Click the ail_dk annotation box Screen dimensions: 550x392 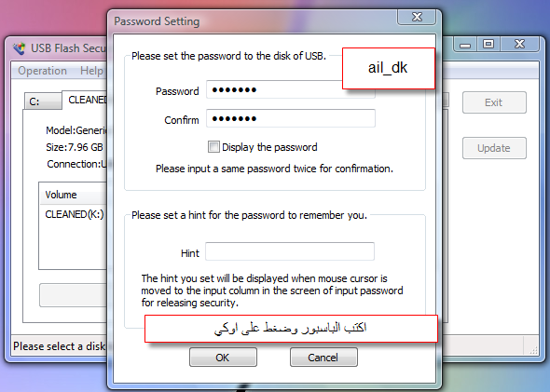click(x=389, y=68)
